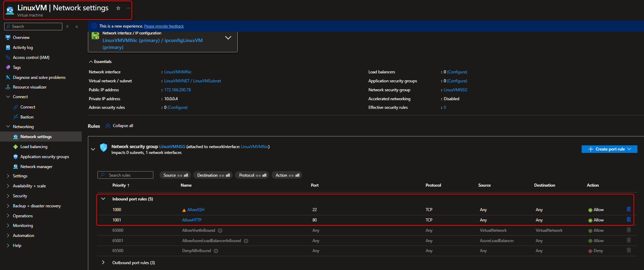This screenshot has width=644, height=270.
Task: Select Connect sub-item under Connect
Action: pyautogui.click(x=28, y=107)
